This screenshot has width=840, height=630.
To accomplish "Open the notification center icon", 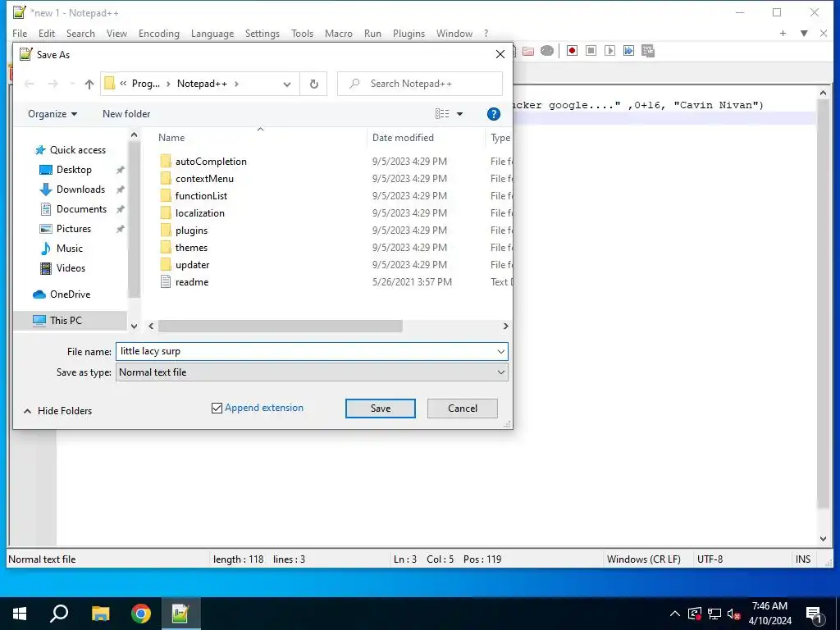I will coord(814,614).
